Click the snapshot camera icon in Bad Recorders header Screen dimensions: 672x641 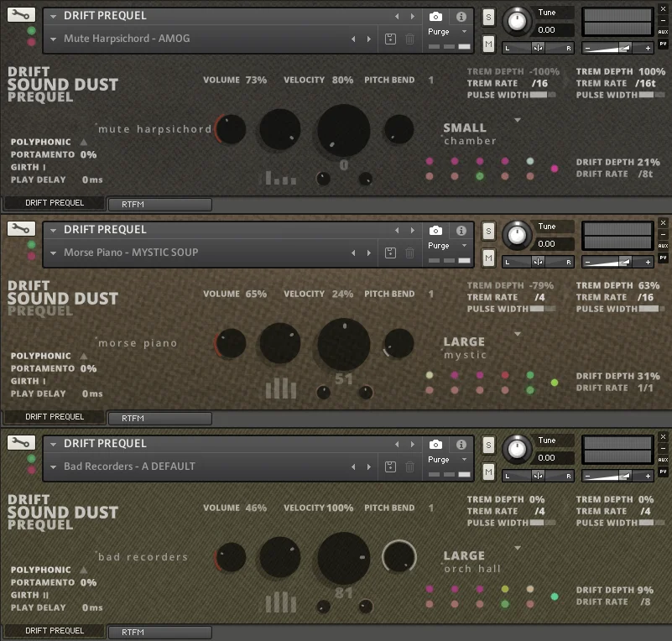pos(435,445)
